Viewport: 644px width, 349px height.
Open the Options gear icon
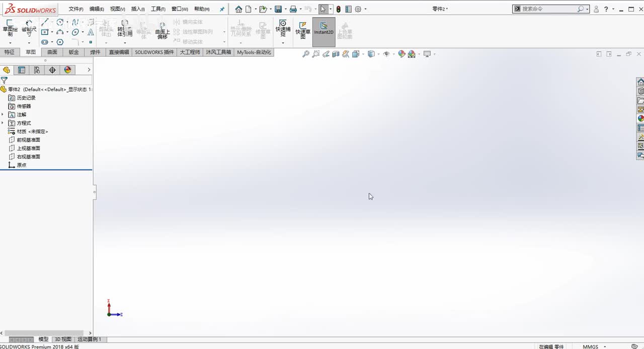[358, 9]
